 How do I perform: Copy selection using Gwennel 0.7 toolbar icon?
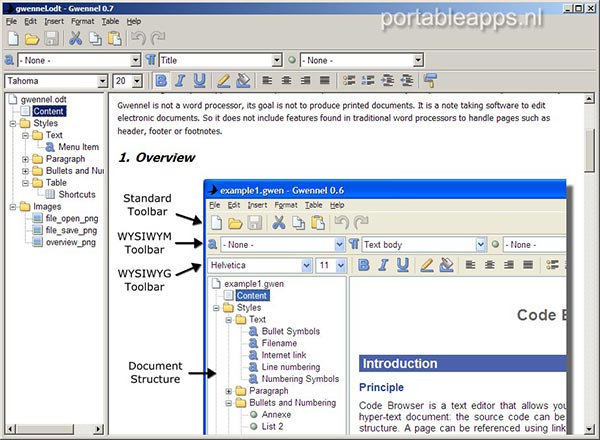coord(95,39)
